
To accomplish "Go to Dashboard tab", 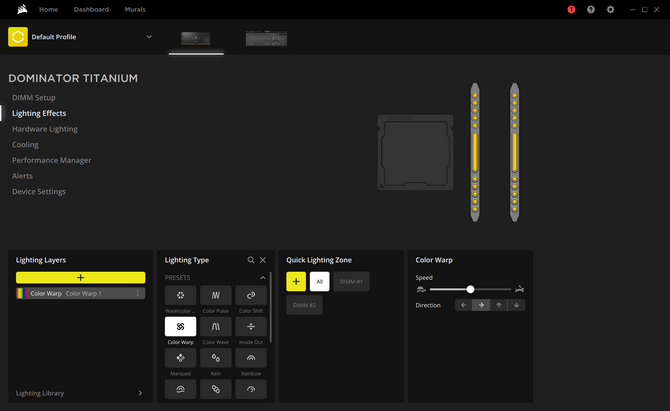I will 91,9.
